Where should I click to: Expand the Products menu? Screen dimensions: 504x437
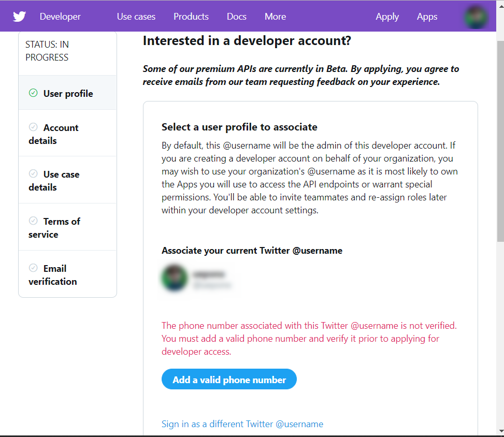coord(191,17)
